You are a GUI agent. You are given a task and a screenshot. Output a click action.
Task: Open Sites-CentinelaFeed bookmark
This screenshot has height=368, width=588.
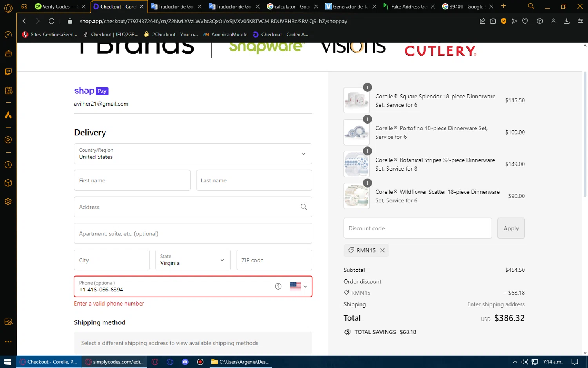[x=50, y=35]
